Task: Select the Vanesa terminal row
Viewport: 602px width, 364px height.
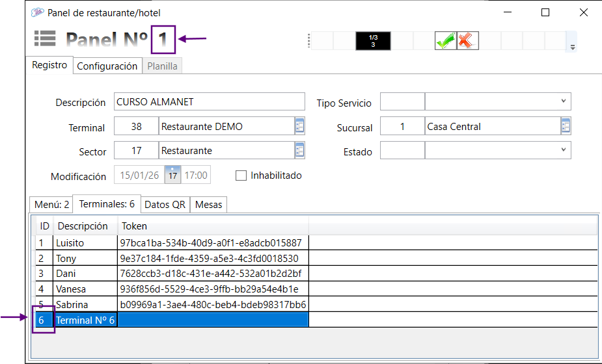Action: [x=85, y=289]
